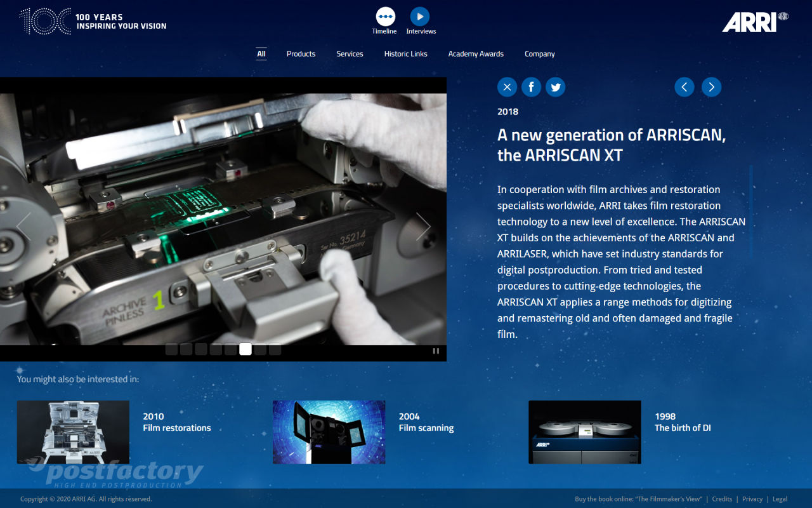Image resolution: width=812 pixels, height=508 pixels.
Task: Click the copyright 2020 ARRI AG text
Action: tap(86, 499)
